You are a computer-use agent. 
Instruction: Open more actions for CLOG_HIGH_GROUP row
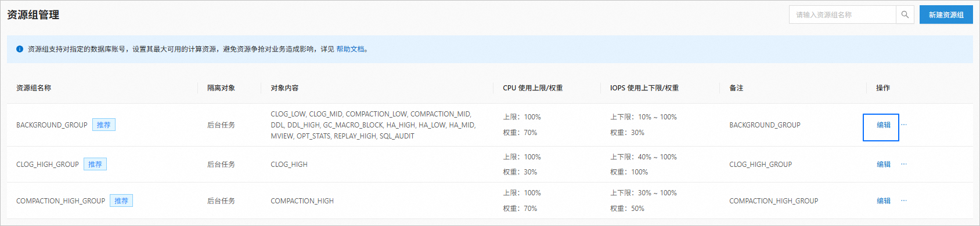click(904, 164)
